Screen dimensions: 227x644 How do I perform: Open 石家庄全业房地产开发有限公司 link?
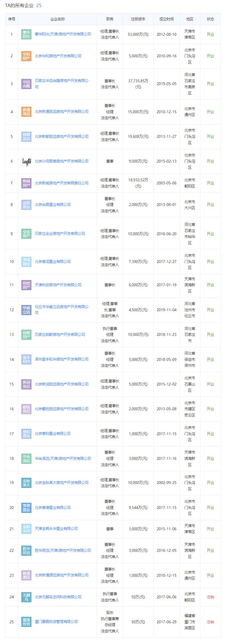coord(60,233)
